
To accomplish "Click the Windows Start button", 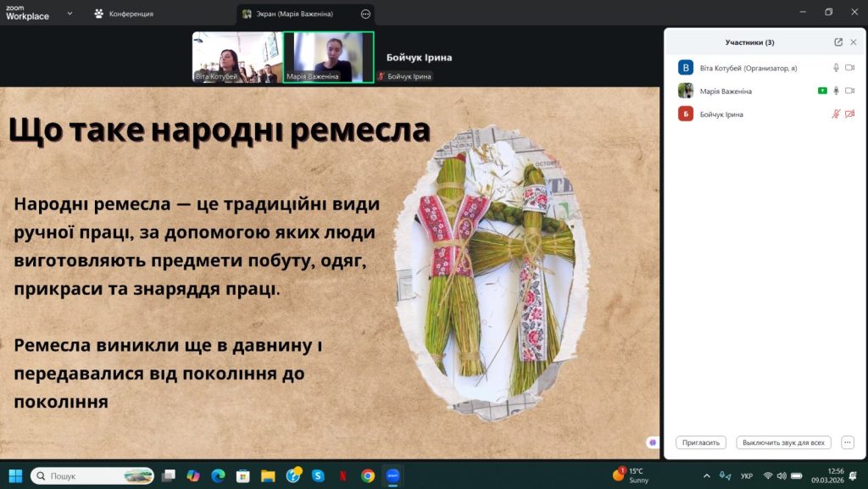I will 15,475.
